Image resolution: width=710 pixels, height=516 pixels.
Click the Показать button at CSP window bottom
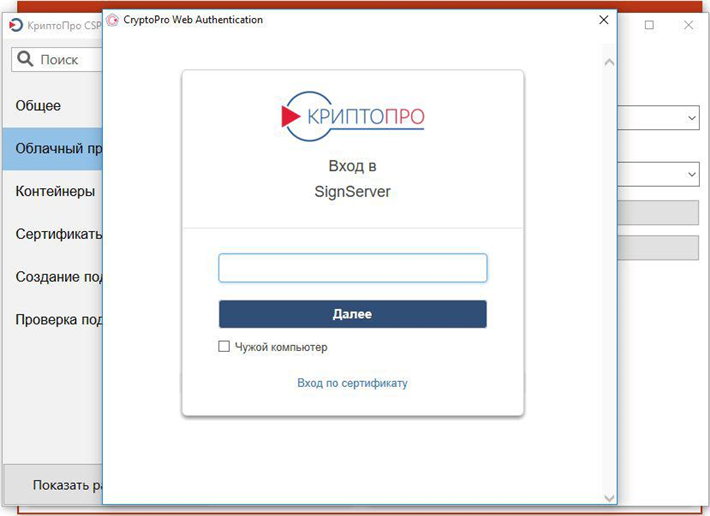click(53, 485)
